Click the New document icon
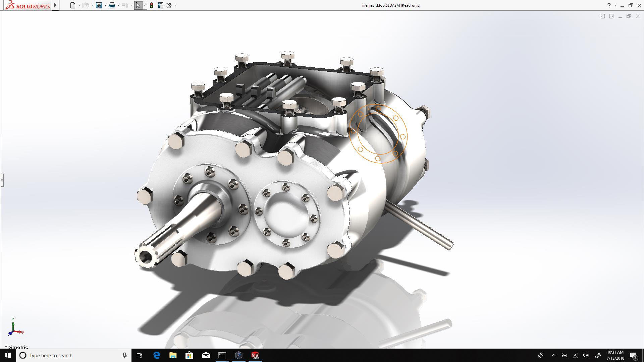Image resolution: width=644 pixels, height=362 pixels. [x=73, y=5]
